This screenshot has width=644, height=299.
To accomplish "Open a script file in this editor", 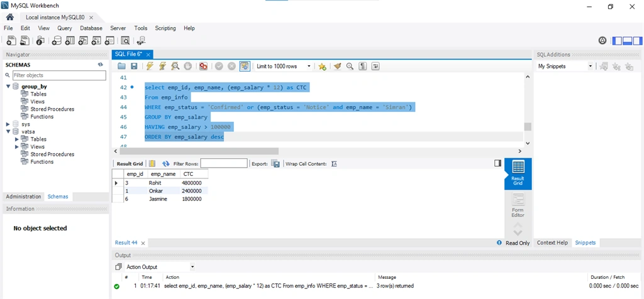I will tap(121, 66).
